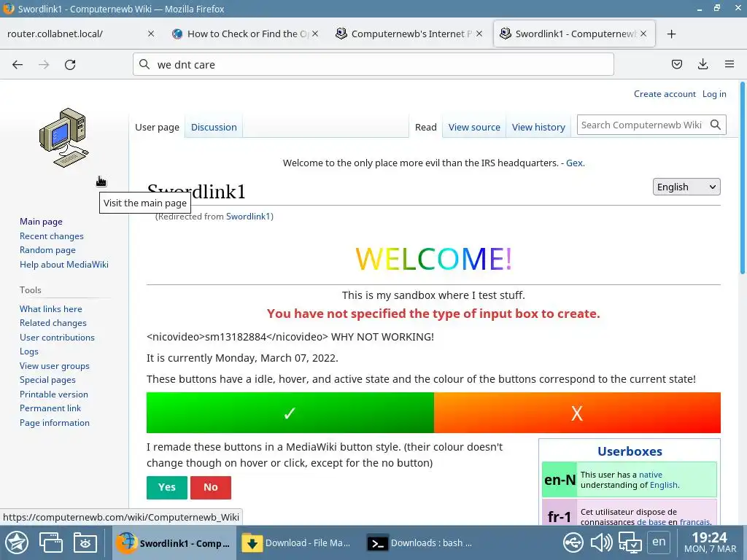Viewport: 747px width, 560px height.
Task: Open the English link in en-N userbox
Action: coord(664,485)
